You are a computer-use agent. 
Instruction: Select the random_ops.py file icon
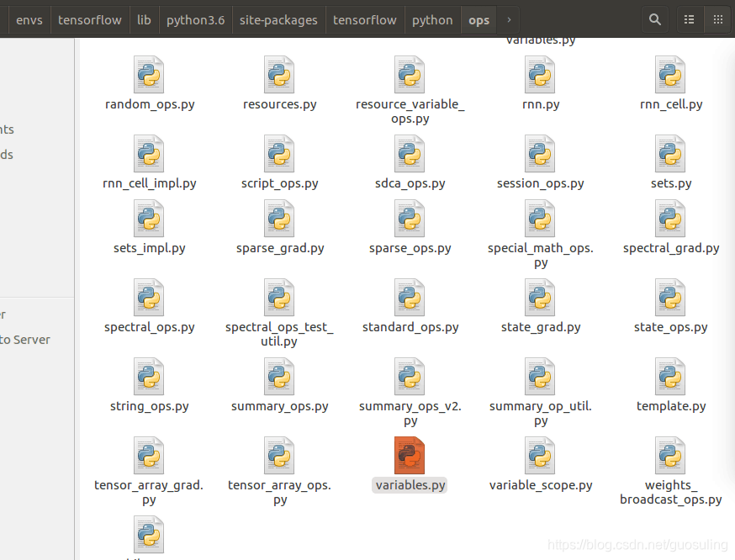pos(149,75)
